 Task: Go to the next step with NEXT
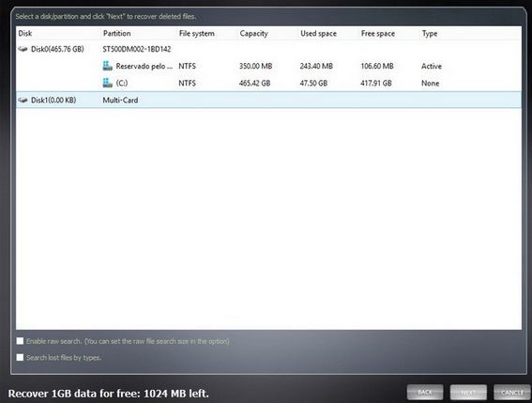(468, 393)
